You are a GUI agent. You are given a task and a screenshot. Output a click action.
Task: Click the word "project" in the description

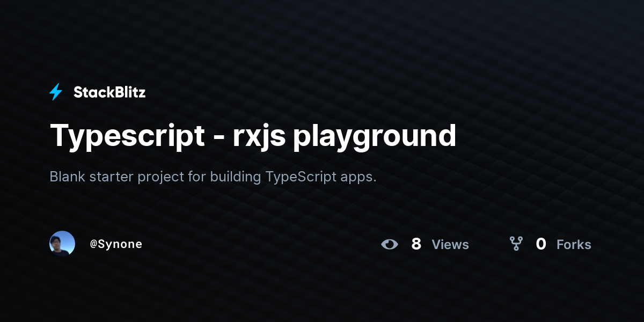(x=158, y=178)
